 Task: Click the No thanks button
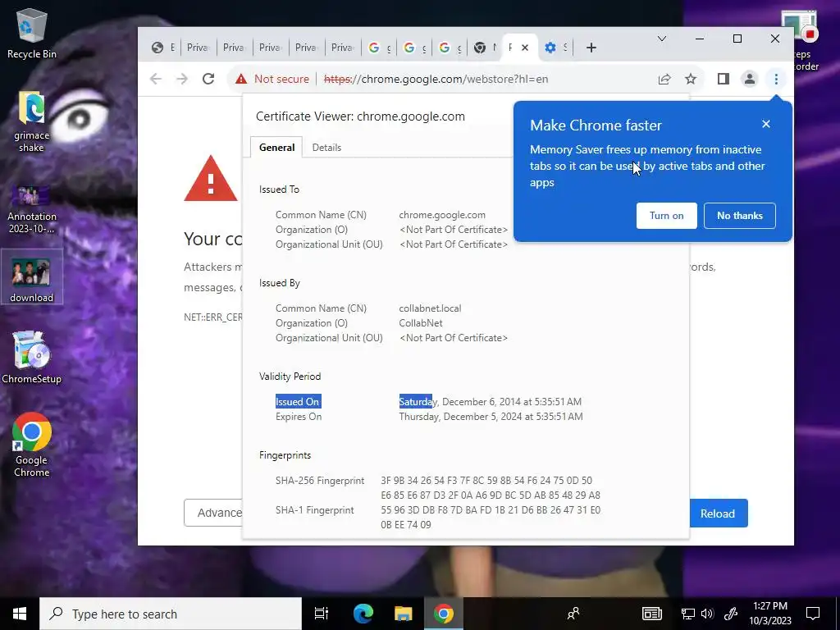[740, 216]
